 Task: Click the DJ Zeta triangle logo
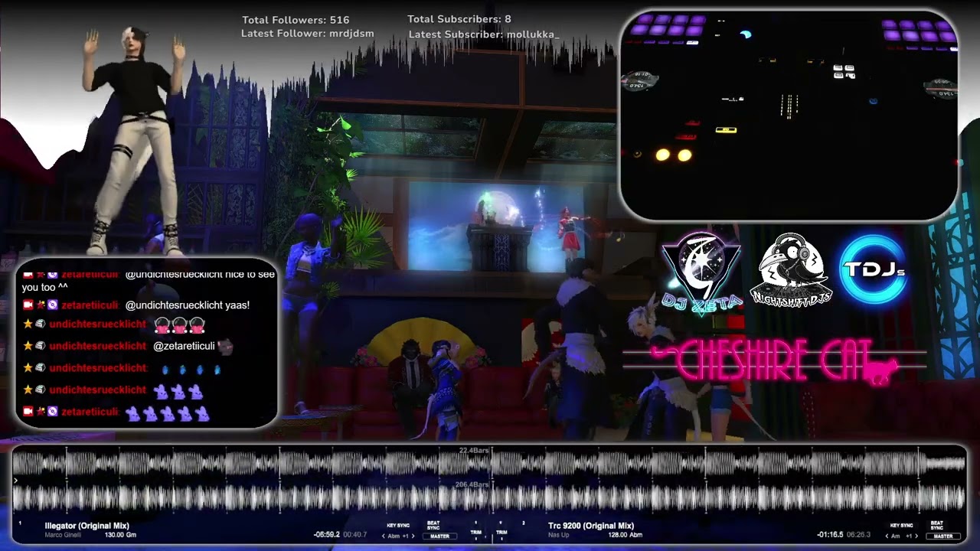tap(701, 272)
